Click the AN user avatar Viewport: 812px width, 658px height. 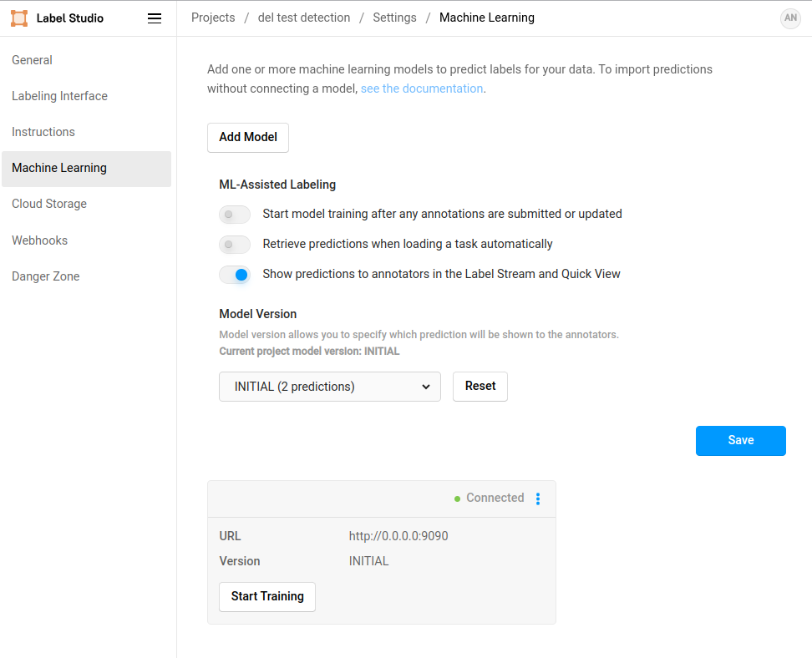(789, 18)
